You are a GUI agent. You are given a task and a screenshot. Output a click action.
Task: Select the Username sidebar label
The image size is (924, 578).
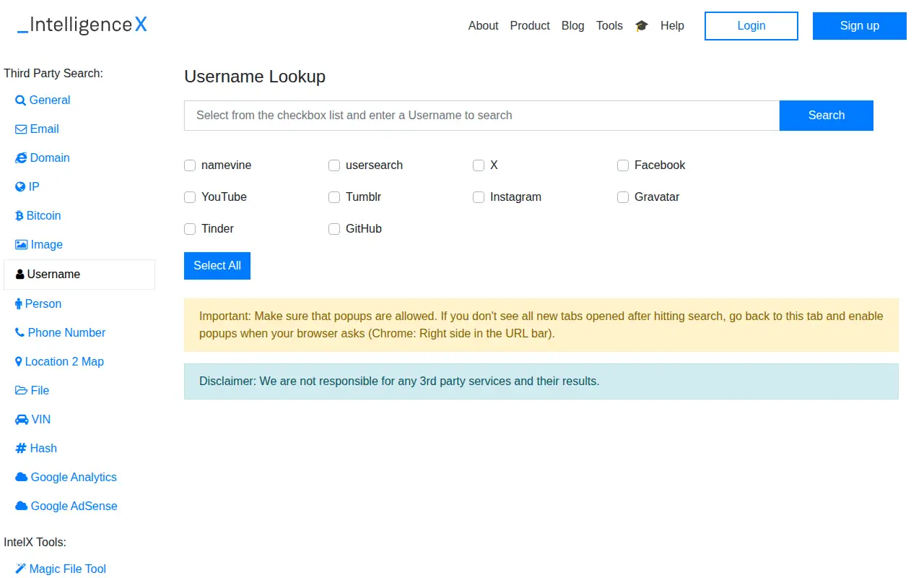pos(53,275)
